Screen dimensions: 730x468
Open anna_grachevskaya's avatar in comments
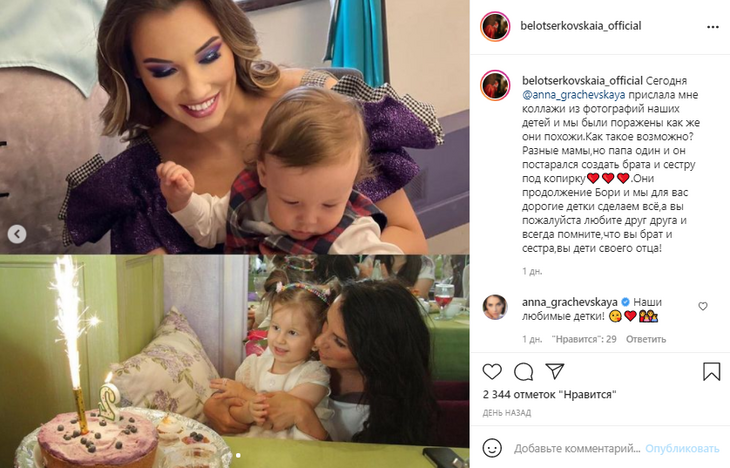pyautogui.click(x=495, y=307)
